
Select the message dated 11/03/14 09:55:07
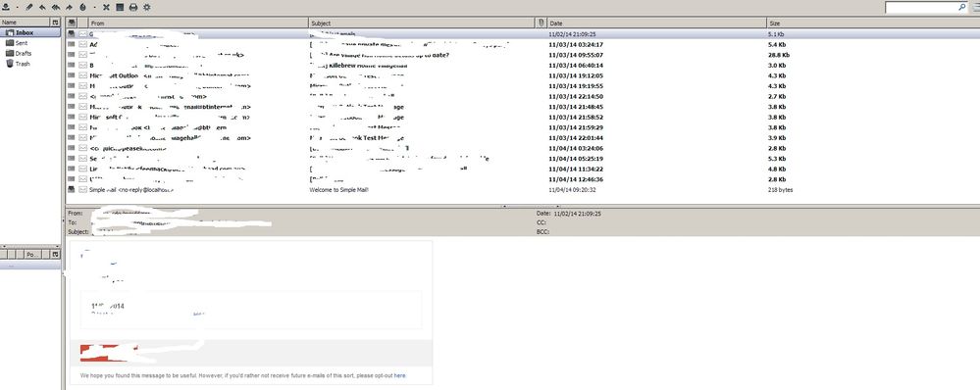[523, 55]
